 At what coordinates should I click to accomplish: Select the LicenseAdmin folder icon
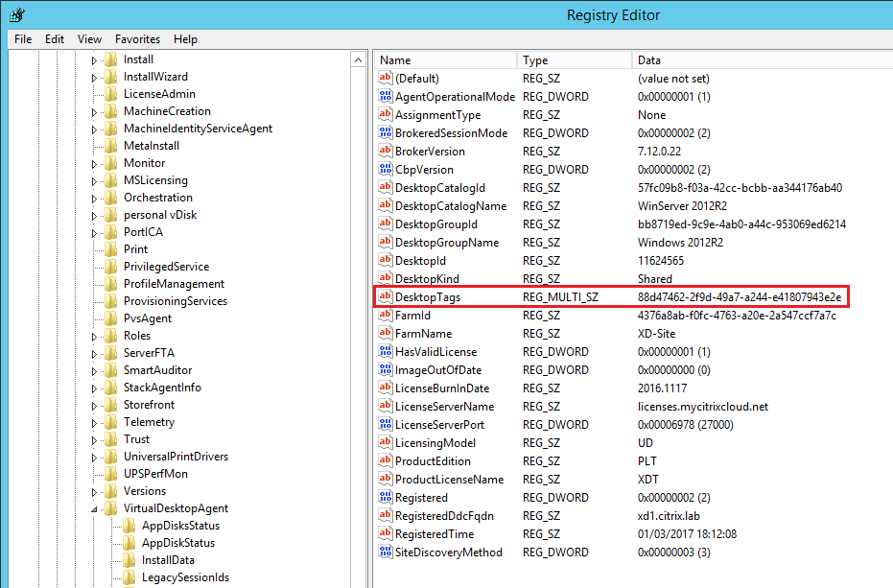tap(111, 94)
